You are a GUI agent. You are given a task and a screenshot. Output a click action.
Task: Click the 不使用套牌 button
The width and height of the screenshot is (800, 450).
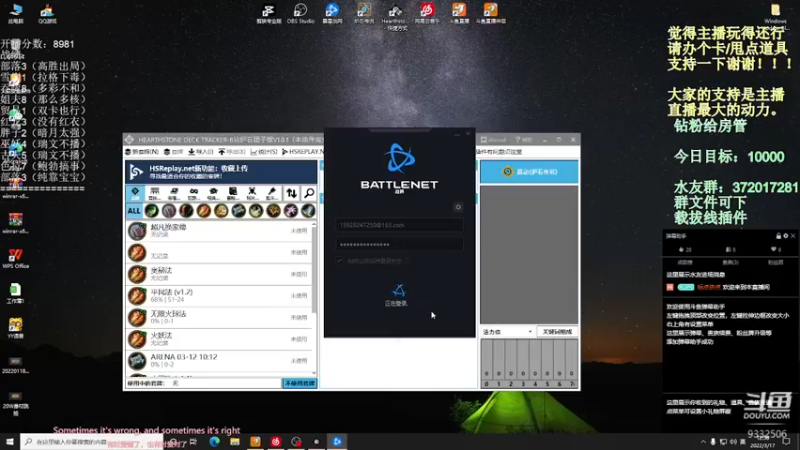coord(299,383)
